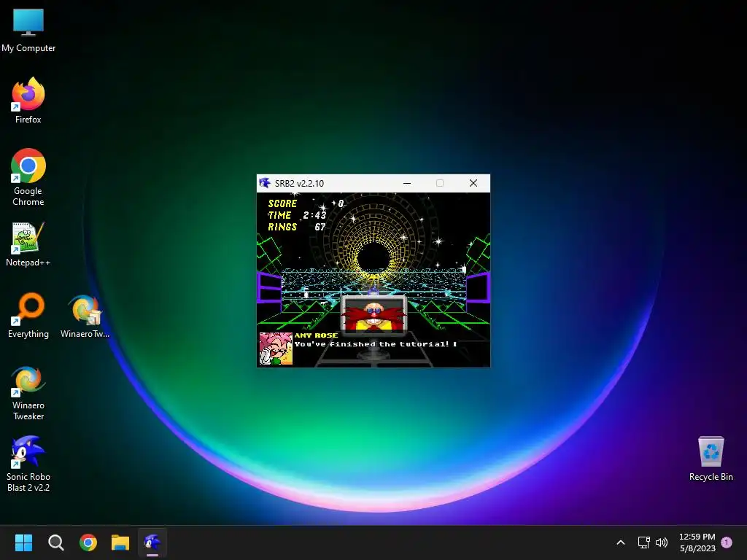The height and width of the screenshot is (560, 747).
Task: Open the notification badge in the tray
Action: (727, 542)
